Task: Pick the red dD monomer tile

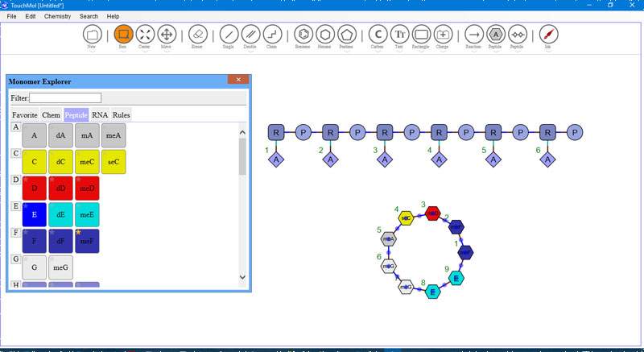Action: (61, 188)
